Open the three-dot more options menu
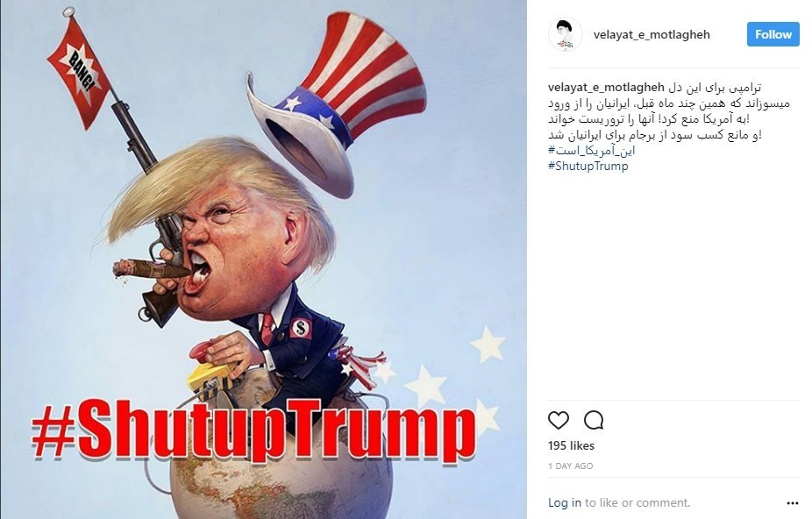 pos(793,503)
